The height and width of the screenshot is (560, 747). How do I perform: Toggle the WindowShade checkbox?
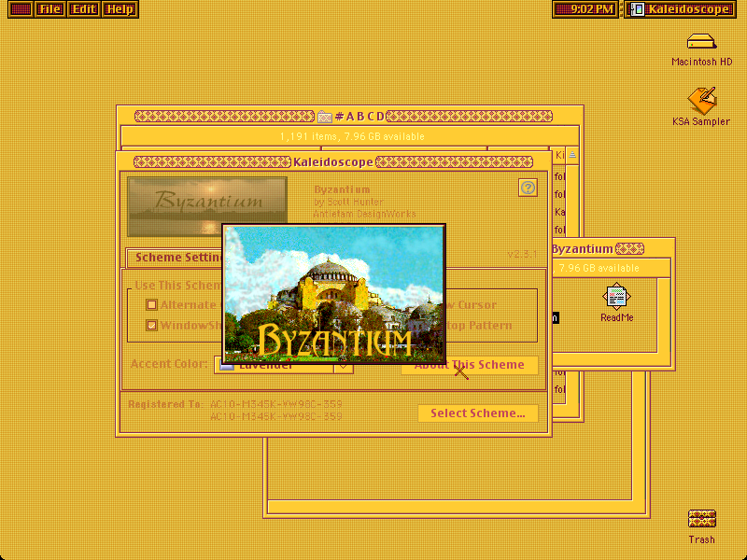pos(151,325)
